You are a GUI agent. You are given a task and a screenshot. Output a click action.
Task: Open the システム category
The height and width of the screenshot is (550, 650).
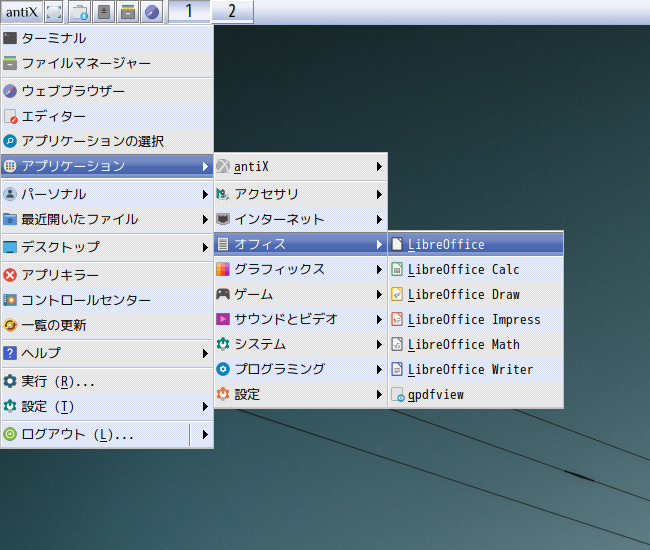(x=301, y=344)
